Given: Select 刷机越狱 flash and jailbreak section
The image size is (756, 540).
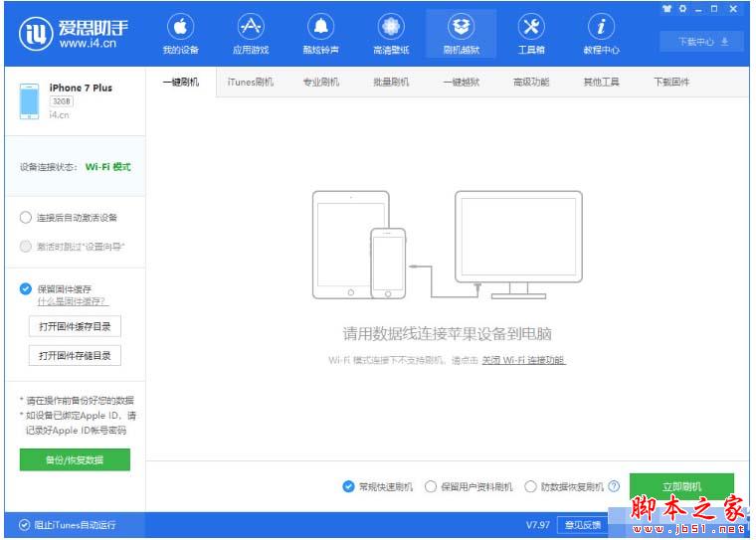Looking at the screenshot, I should coord(462,34).
